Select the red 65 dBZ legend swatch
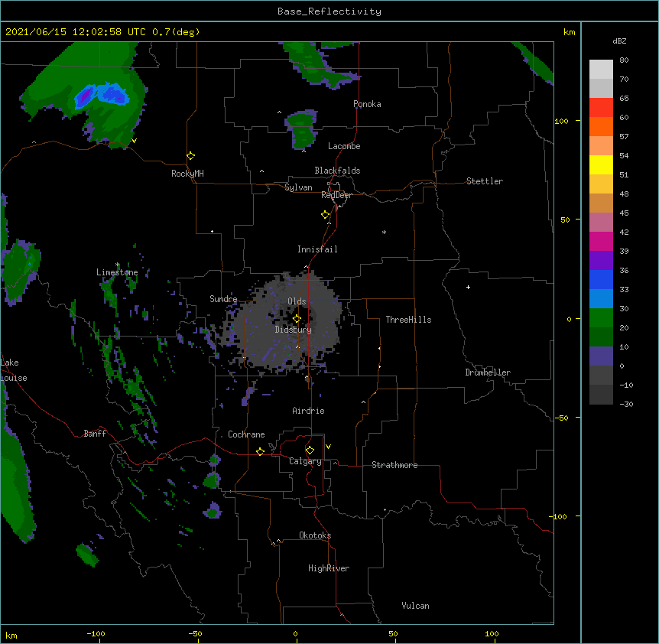This screenshot has height=644, width=659. pyautogui.click(x=601, y=108)
